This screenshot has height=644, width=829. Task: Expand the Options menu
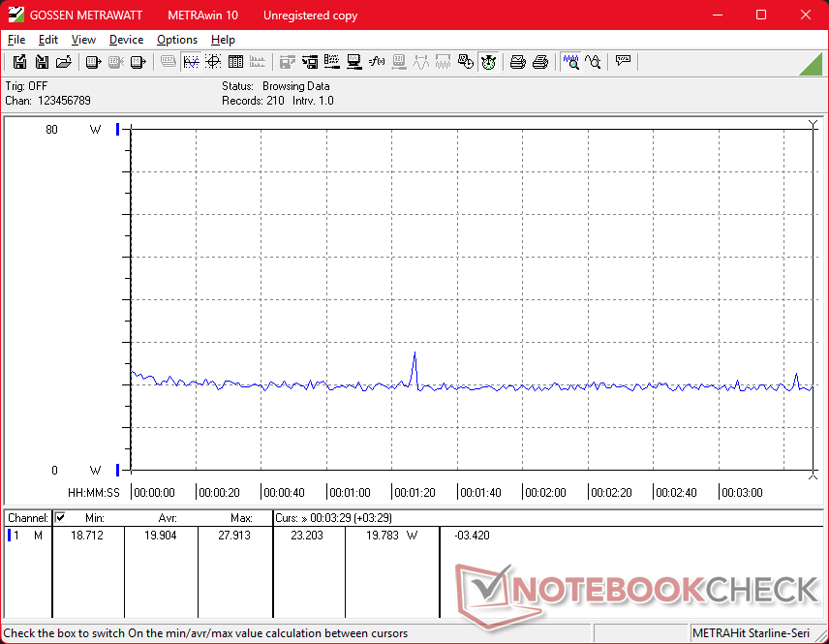(x=177, y=40)
